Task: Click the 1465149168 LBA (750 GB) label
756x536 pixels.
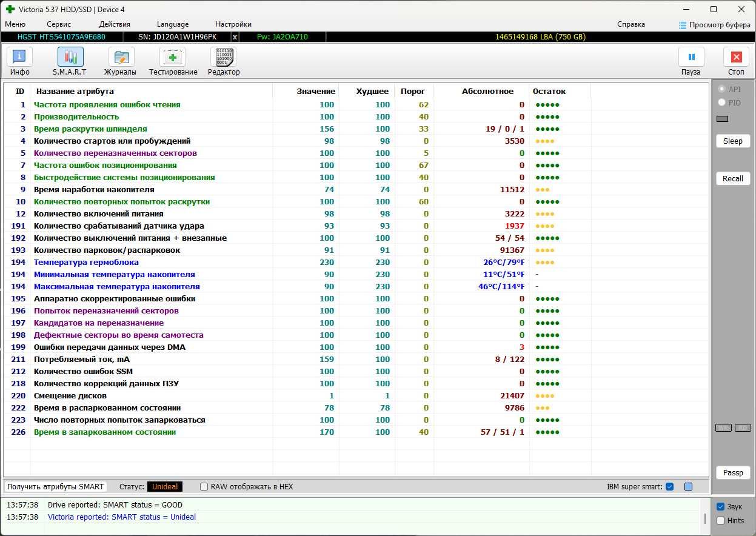Action: [x=540, y=37]
